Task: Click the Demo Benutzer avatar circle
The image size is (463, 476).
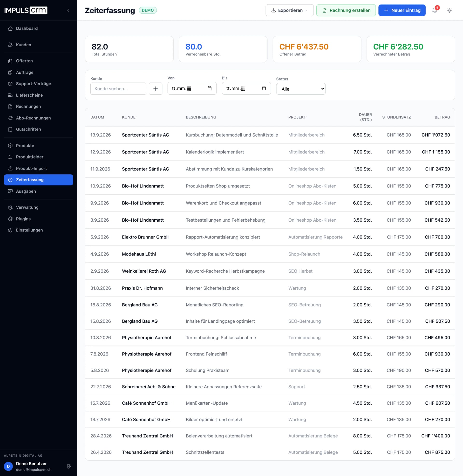Action: click(x=8, y=466)
